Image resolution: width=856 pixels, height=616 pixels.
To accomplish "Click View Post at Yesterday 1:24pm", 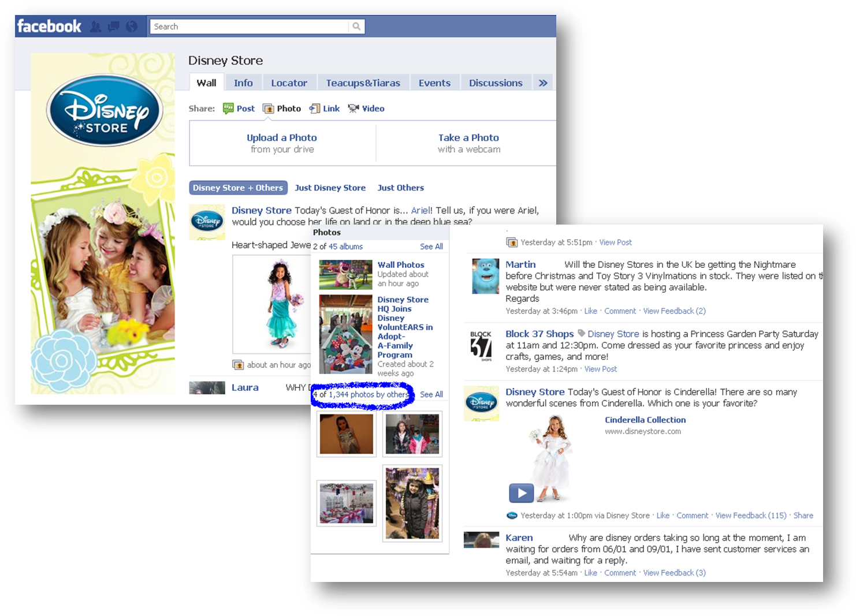I will (601, 369).
